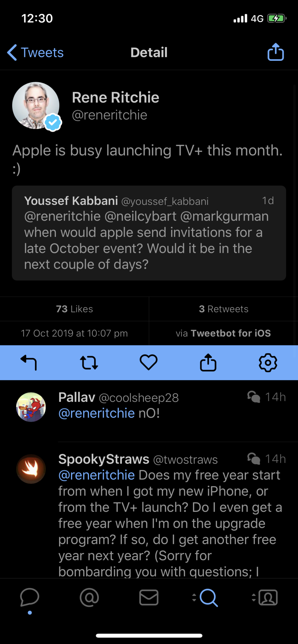Switch to the Mentions tab with the @ icon
298x644 pixels.
[x=89, y=598]
